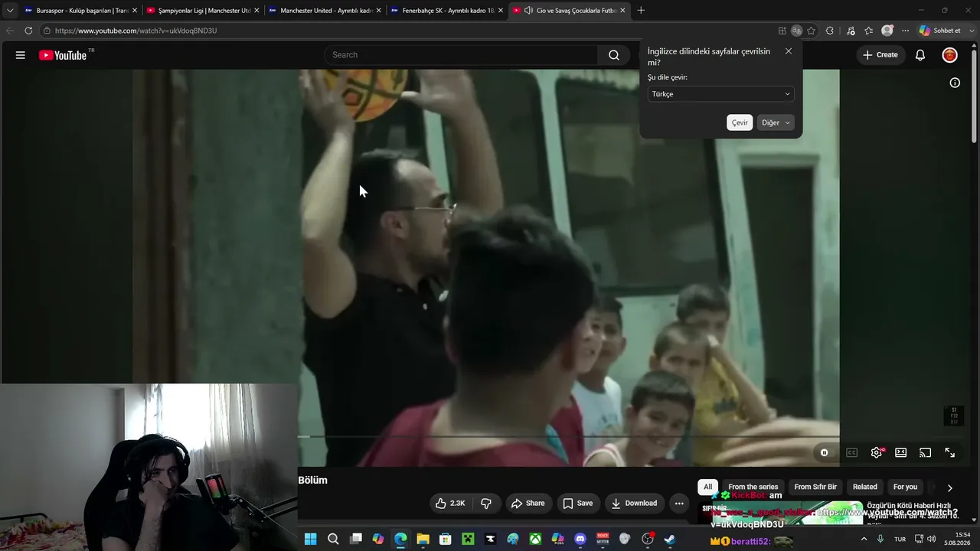Show video info card icon
The width and height of the screenshot is (980, 551).
[955, 83]
